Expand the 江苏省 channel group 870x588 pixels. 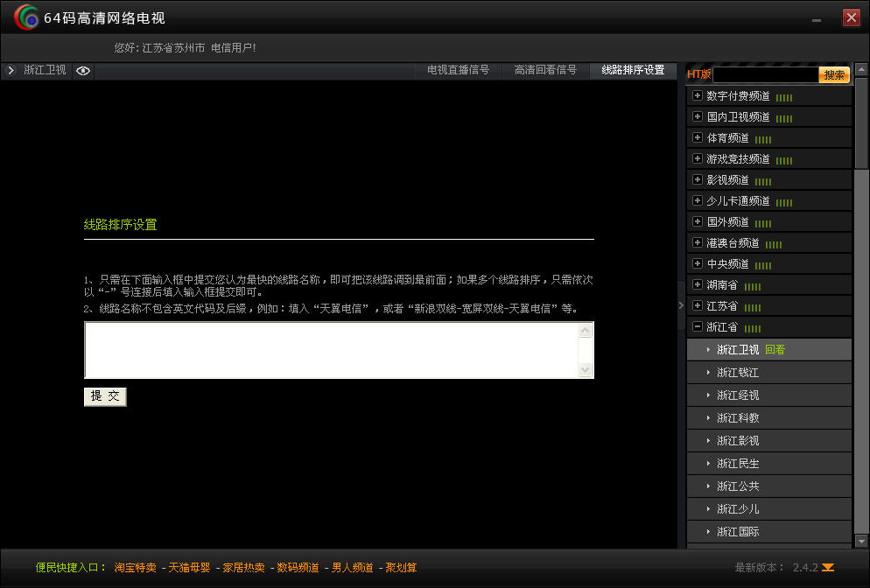698,305
